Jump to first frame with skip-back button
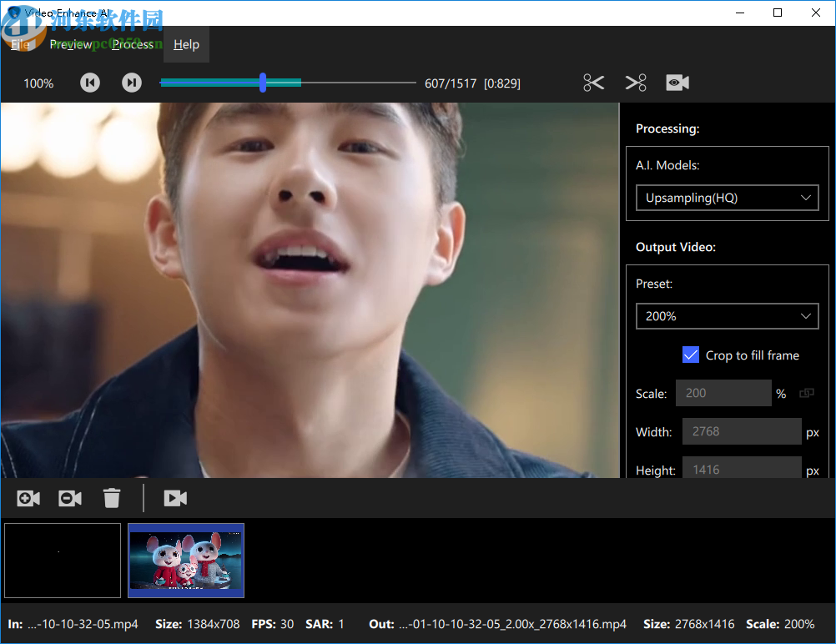The image size is (836, 644). click(89, 83)
